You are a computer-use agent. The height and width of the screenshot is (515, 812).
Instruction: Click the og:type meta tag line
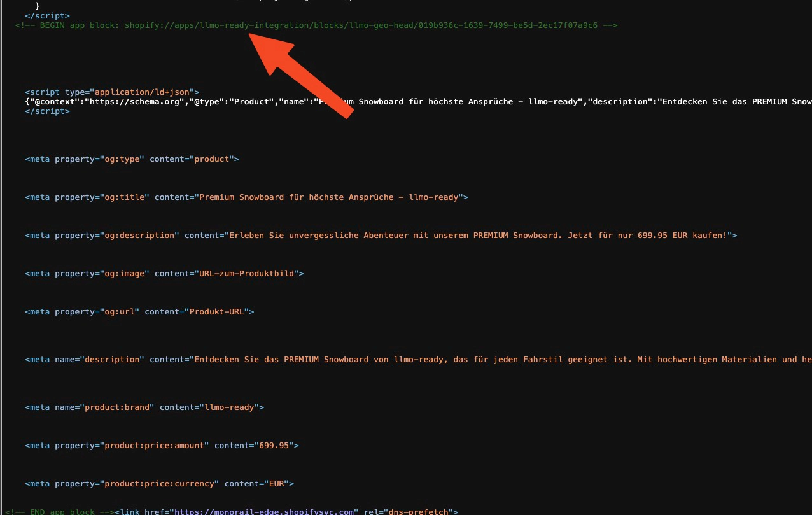tap(132, 159)
